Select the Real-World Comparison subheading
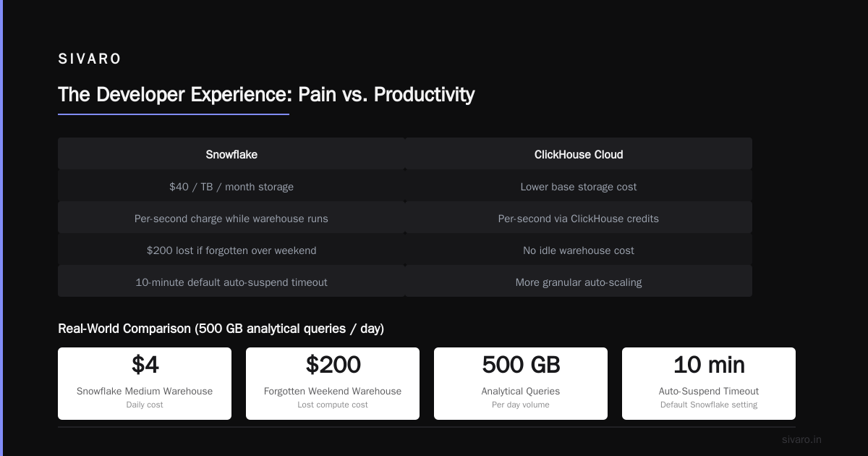This screenshot has width=868, height=456. [221, 329]
